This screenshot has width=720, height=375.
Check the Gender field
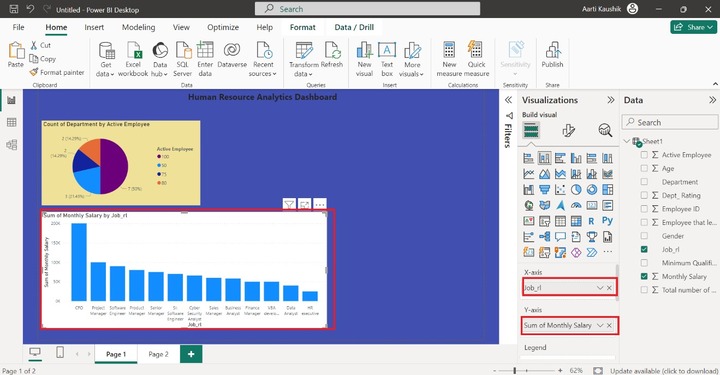click(644, 235)
